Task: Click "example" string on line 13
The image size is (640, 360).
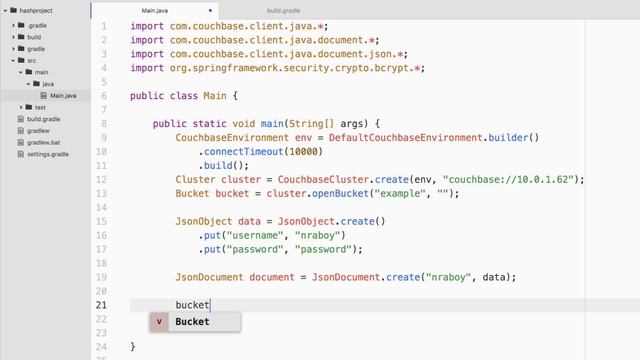Action: tap(400, 193)
